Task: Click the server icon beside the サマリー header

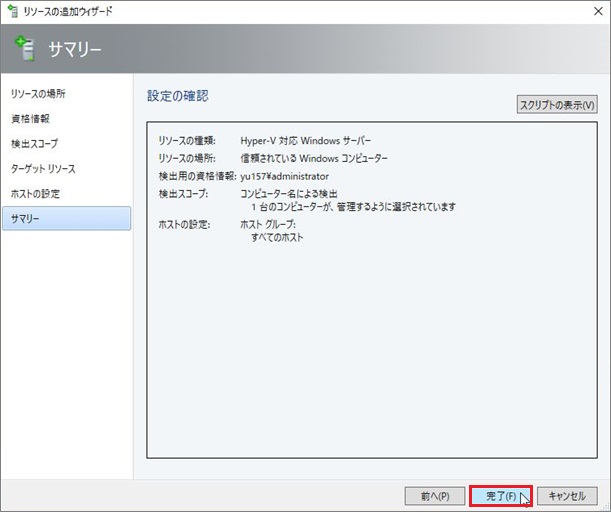Action: (25, 49)
